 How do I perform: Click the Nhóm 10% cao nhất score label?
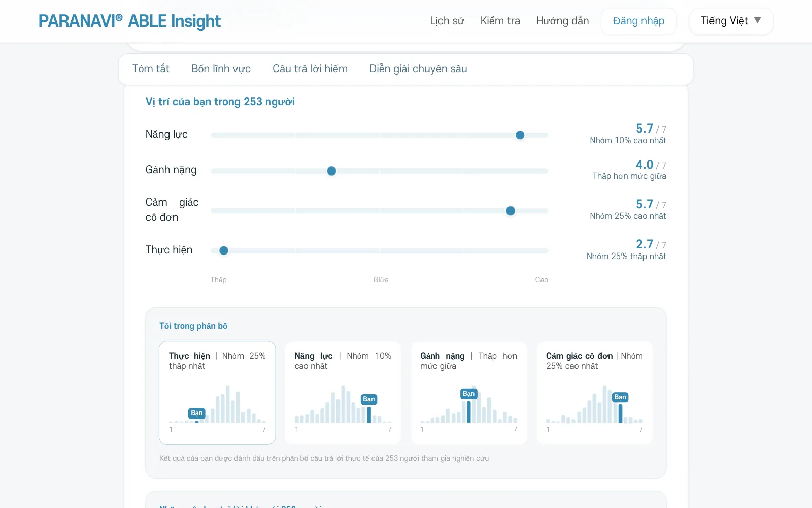tap(628, 141)
